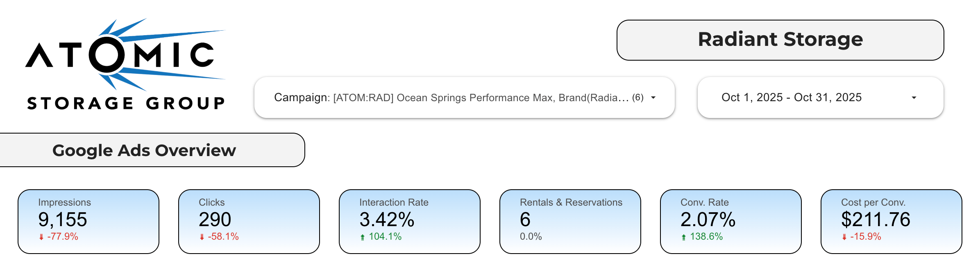Select the Google Ads Overview header
The width and height of the screenshot is (980, 263).
tap(144, 150)
